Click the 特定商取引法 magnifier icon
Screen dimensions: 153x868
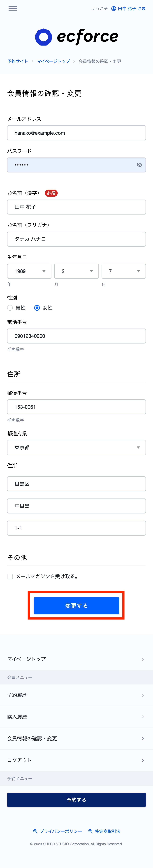coord(90,831)
